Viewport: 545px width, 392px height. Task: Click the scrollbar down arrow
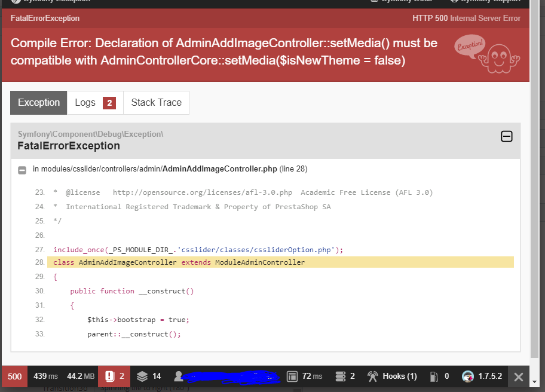click(x=535, y=382)
